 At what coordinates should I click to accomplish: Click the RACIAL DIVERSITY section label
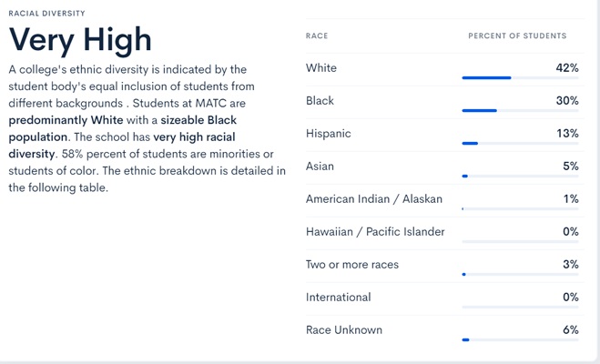[x=46, y=14]
